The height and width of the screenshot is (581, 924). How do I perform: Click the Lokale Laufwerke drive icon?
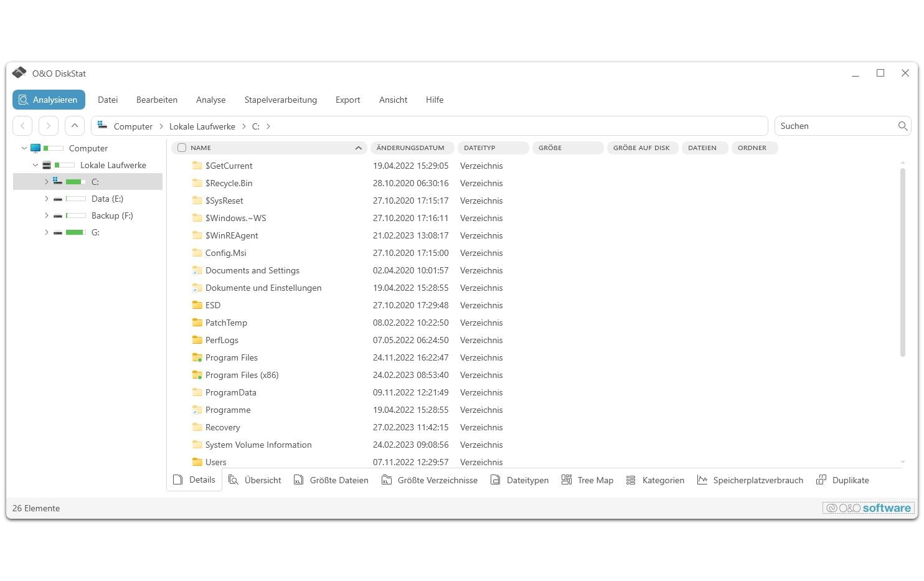pos(47,165)
